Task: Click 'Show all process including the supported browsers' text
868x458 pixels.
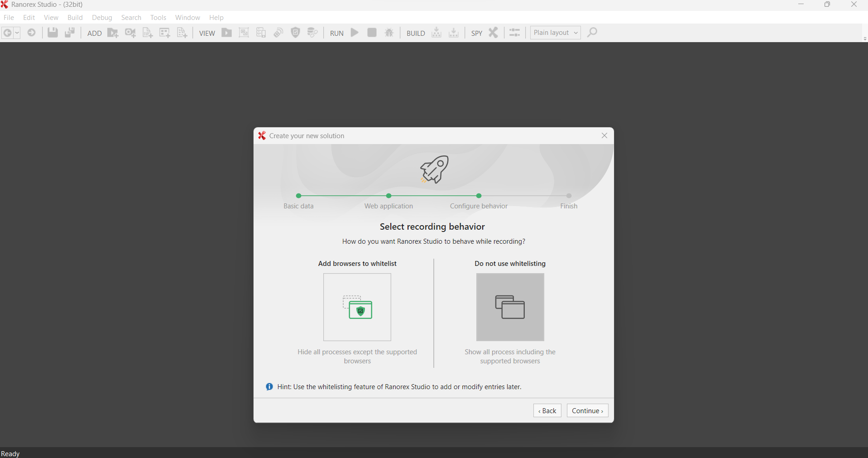Action: coord(510,357)
